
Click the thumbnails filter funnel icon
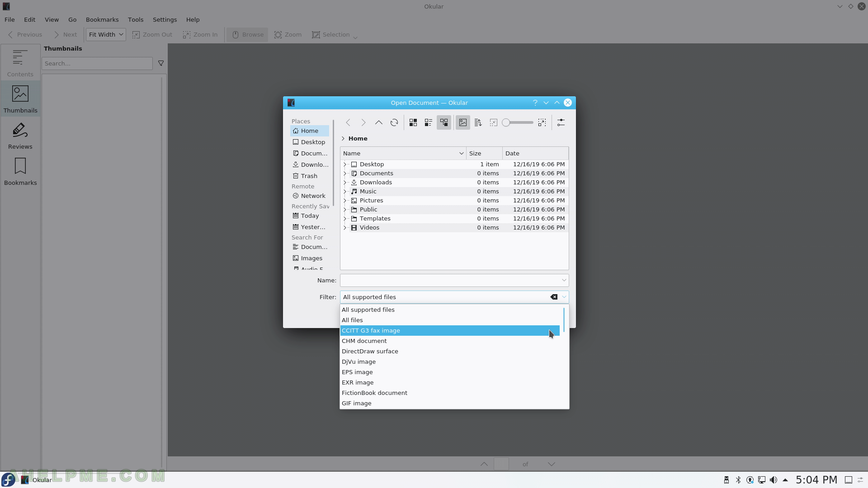[161, 63]
